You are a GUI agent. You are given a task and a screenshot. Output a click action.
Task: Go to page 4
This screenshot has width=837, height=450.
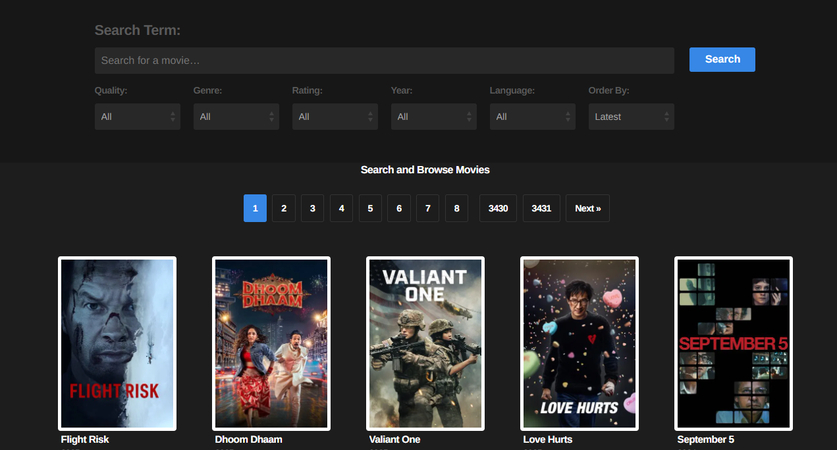pyautogui.click(x=342, y=208)
